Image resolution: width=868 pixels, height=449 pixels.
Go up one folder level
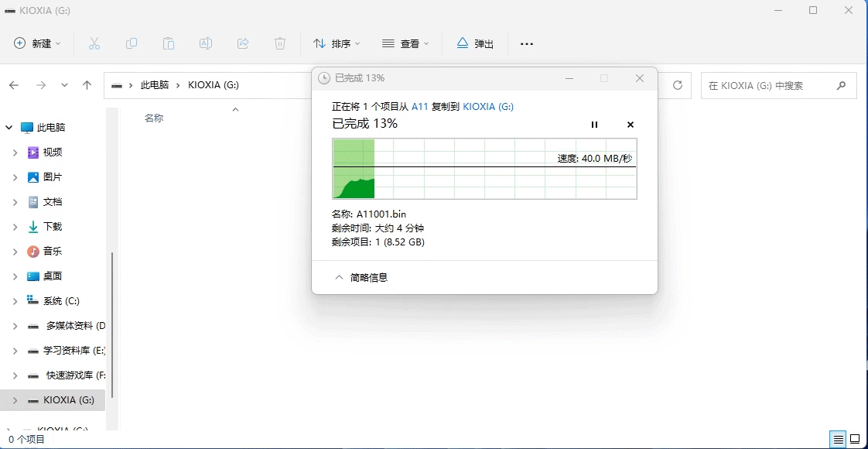(x=87, y=85)
